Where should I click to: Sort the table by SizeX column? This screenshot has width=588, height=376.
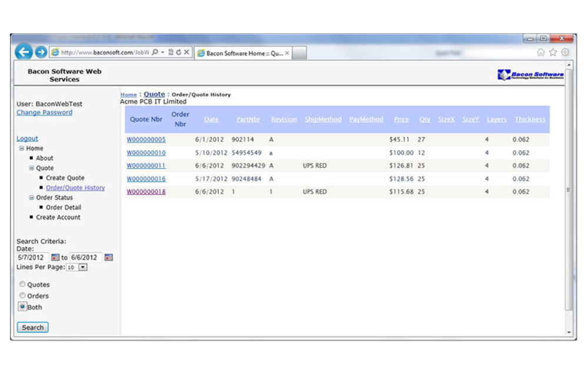(446, 119)
